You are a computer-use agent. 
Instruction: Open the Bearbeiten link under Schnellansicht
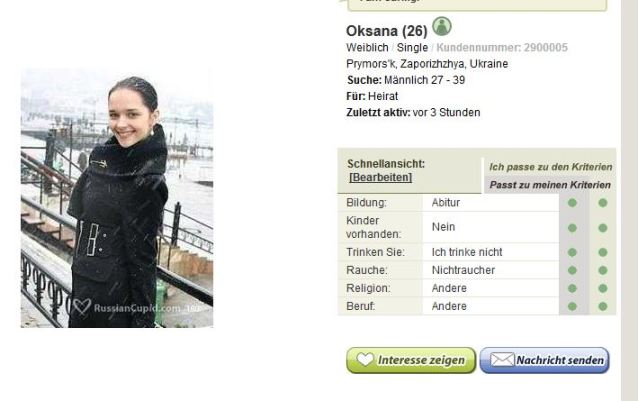coord(380,177)
